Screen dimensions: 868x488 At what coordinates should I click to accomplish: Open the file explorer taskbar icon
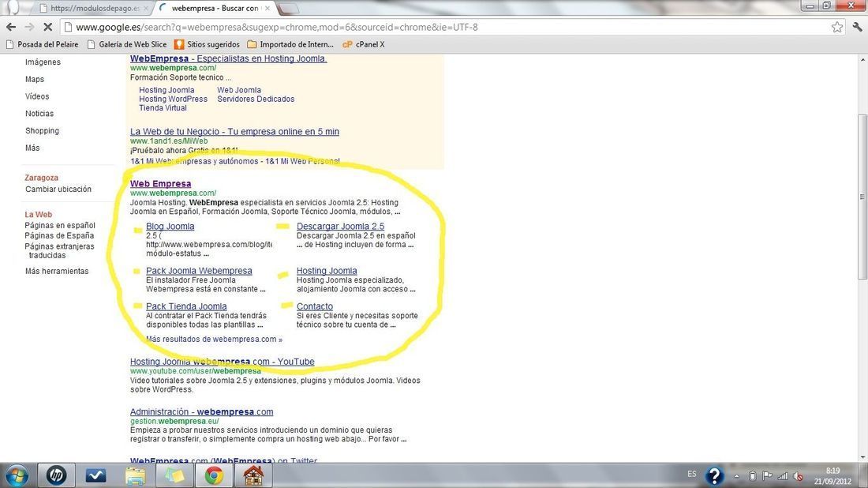pos(135,475)
